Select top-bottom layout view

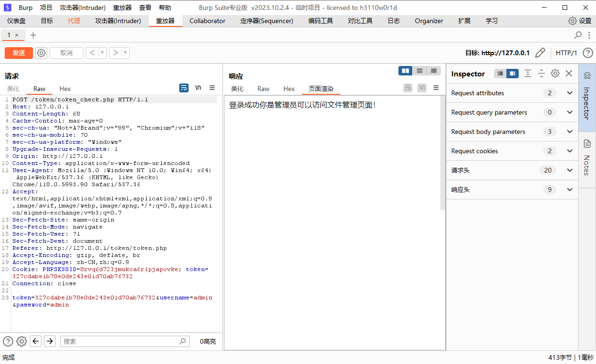419,71
